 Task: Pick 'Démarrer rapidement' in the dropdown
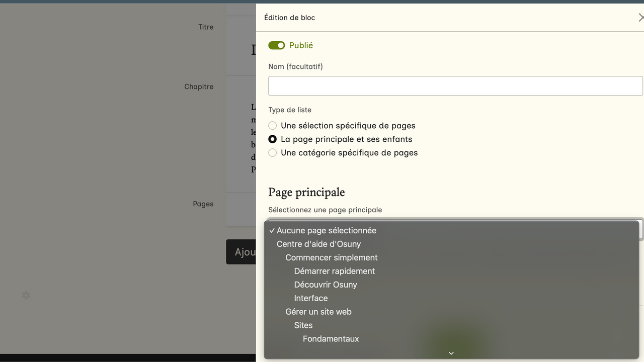tap(334, 271)
